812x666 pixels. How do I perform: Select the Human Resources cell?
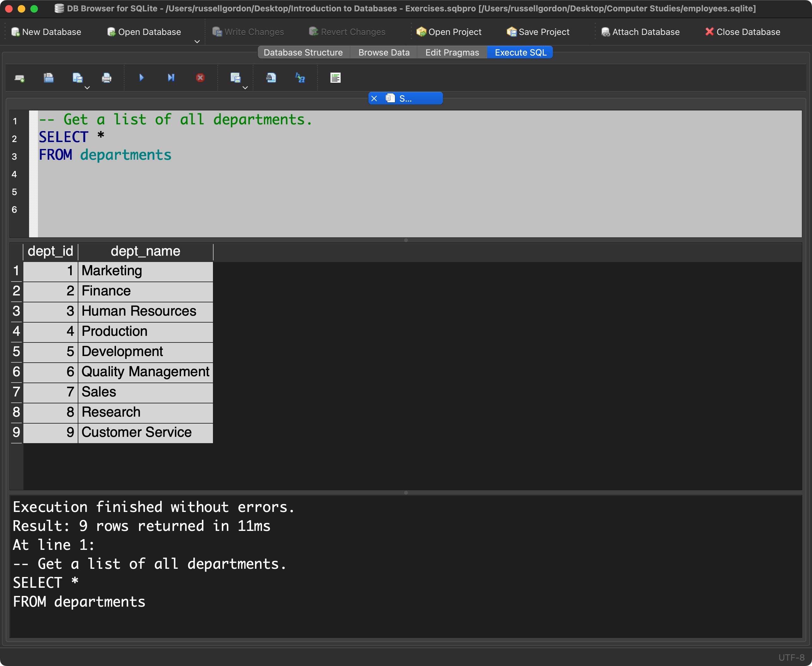pos(139,311)
